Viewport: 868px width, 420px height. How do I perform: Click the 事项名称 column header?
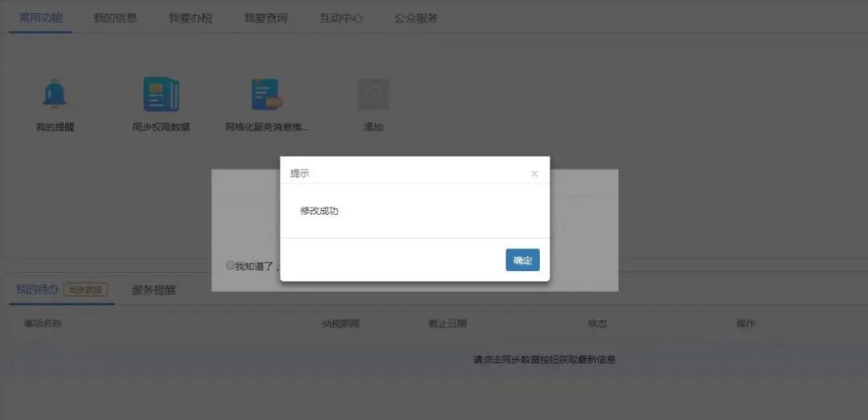43,323
